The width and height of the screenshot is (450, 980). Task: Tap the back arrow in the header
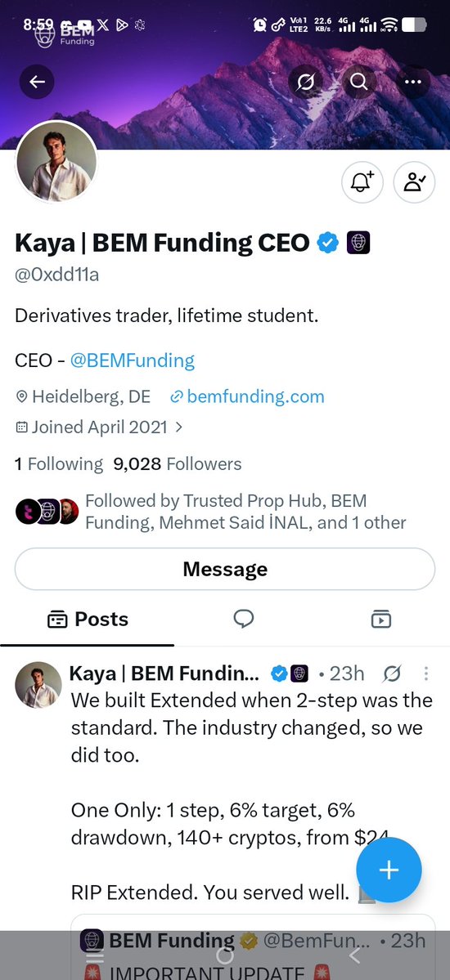(37, 82)
